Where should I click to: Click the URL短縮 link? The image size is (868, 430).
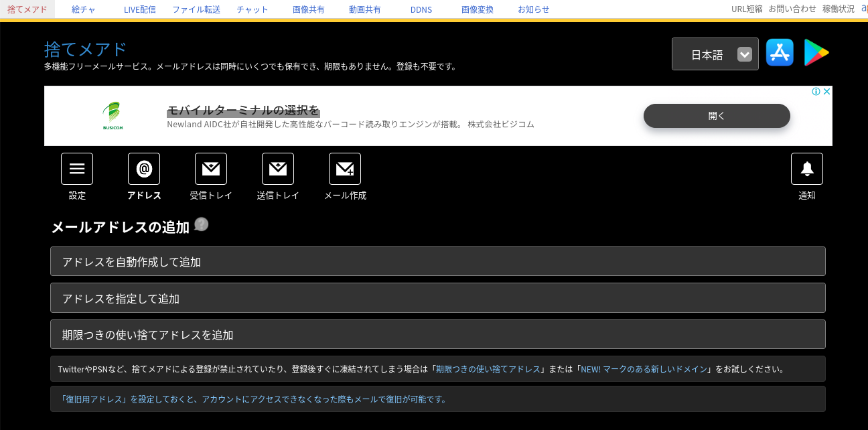click(x=747, y=9)
